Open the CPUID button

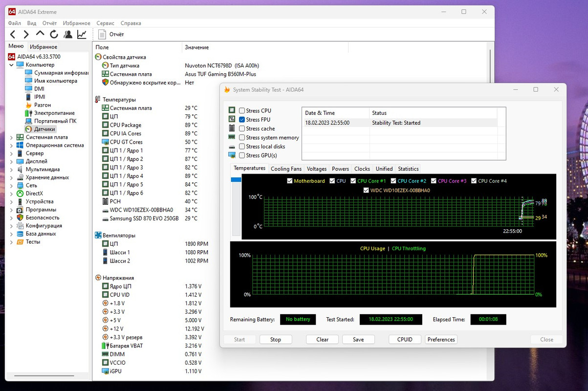pos(405,340)
